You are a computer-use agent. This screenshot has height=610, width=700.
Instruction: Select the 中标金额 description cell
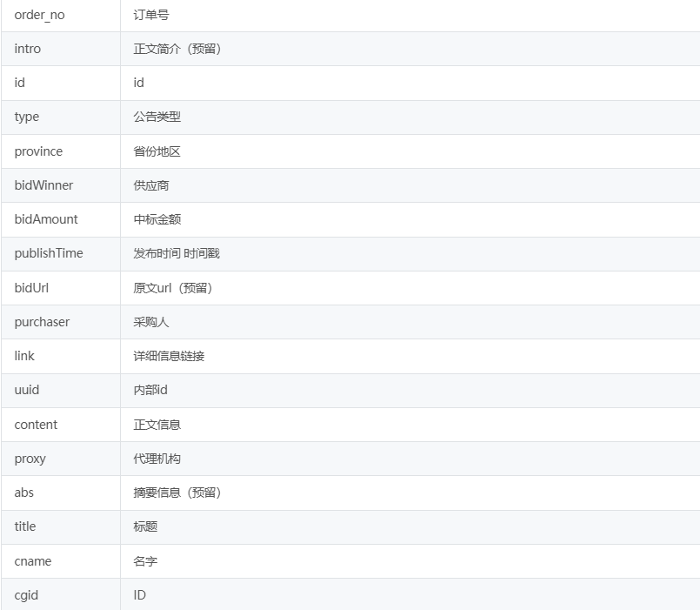pos(157,219)
